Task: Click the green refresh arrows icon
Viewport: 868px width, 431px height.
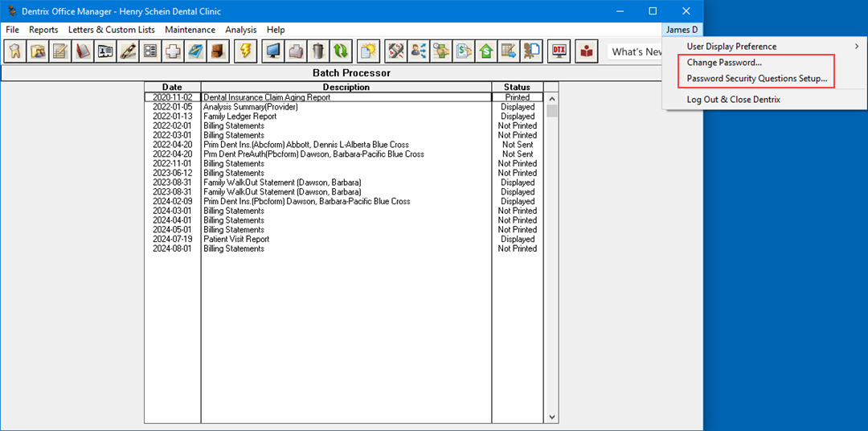Action: 341,51
